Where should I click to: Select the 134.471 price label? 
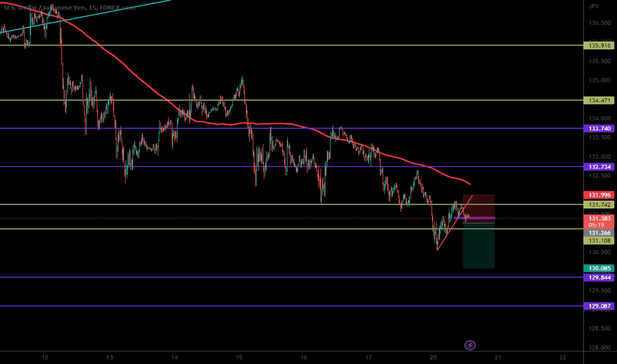[599, 101]
